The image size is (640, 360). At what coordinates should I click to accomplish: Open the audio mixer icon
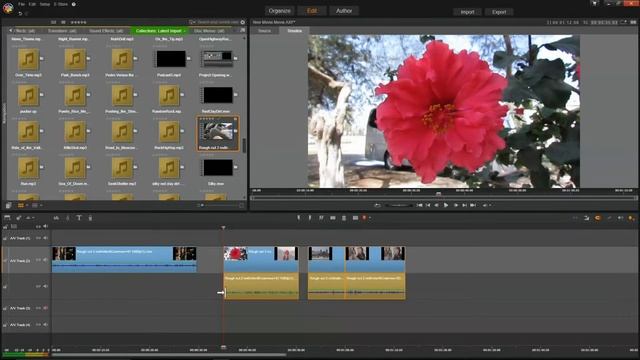click(56, 218)
